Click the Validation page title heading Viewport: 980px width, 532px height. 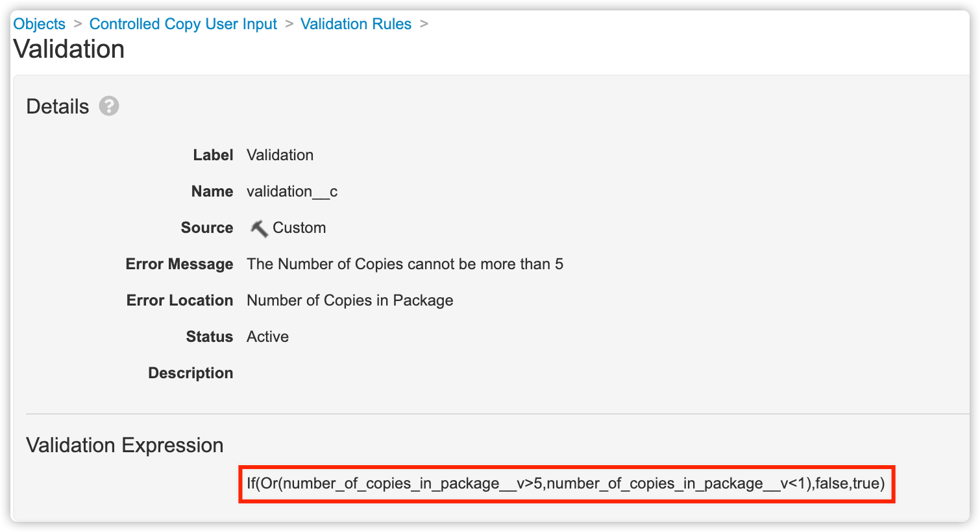tap(69, 49)
